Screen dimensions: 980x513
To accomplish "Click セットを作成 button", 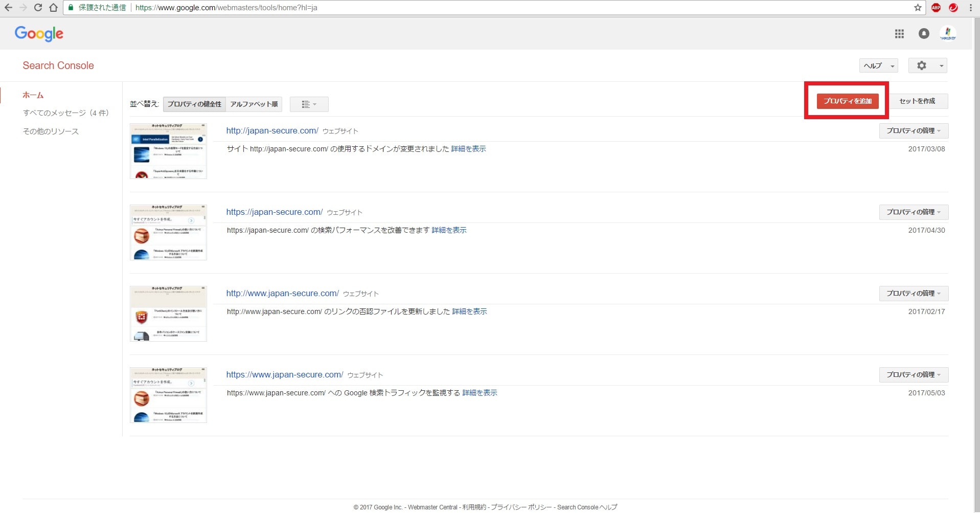I will point(917,101).
